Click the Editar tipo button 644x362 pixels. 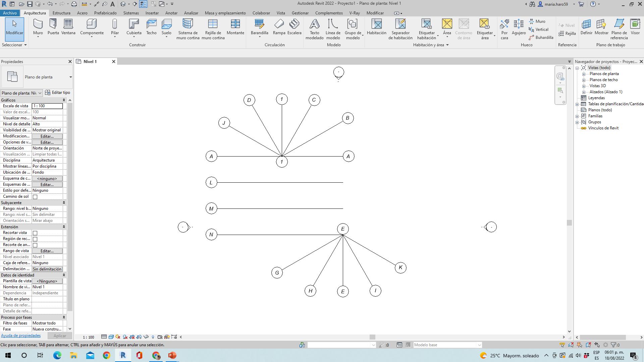coord(57,93)
